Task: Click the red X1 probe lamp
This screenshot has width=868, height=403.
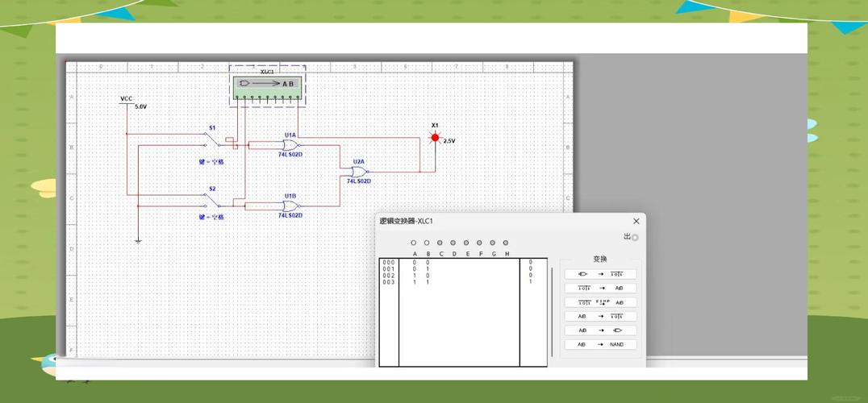Action: (x=435, y=137)
